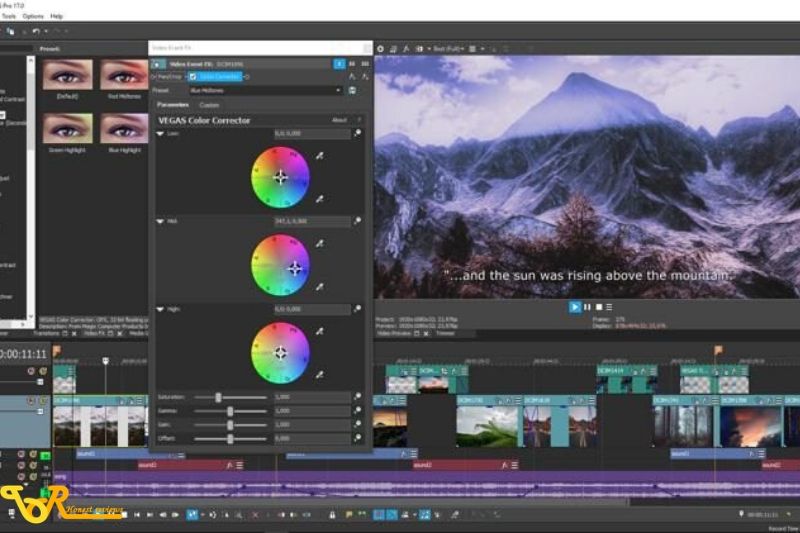Toggle Automatic Crossfades in timeline toolbar
Image resolution: width=800 pixels, height=533 pixels.
pyautogui.click(x=392, y=515)
